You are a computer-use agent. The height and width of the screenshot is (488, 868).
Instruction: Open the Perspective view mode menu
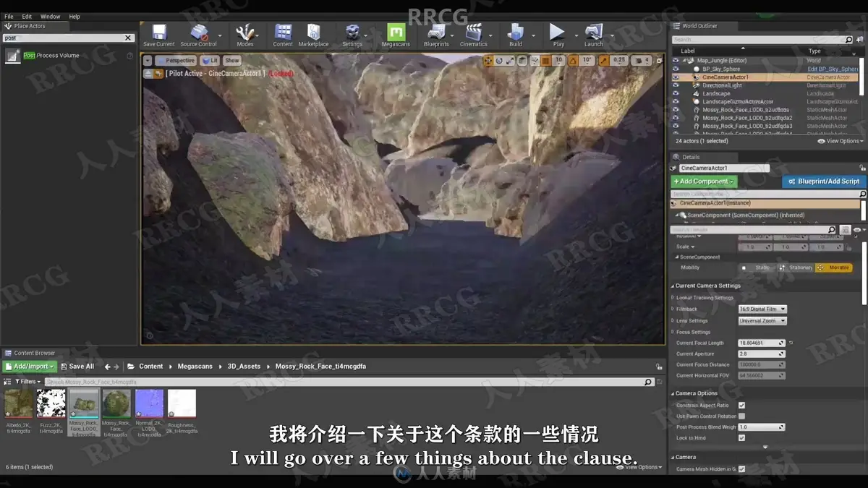coord(176,61)
